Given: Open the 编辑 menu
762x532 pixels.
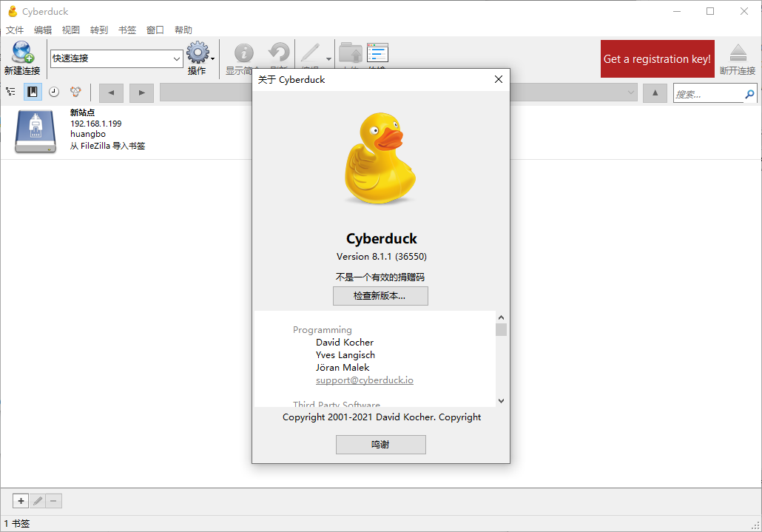Looking at the screenshot, I should [43, 30].
